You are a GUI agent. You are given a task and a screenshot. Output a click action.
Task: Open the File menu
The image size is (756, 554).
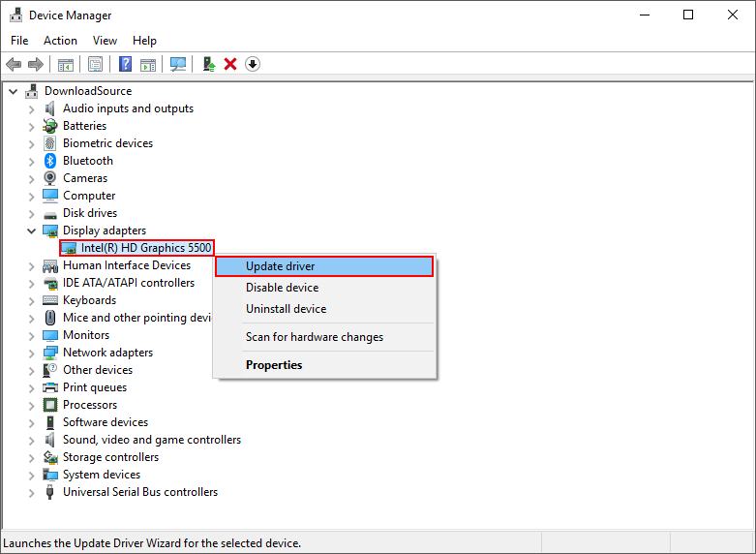coord(19,41)
